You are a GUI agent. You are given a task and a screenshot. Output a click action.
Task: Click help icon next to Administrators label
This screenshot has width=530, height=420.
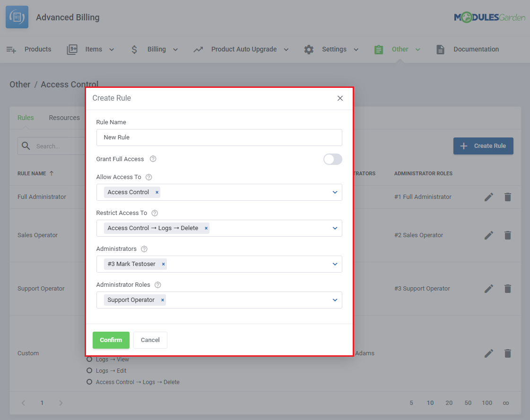pyautogui.click(x=144, y=249)
